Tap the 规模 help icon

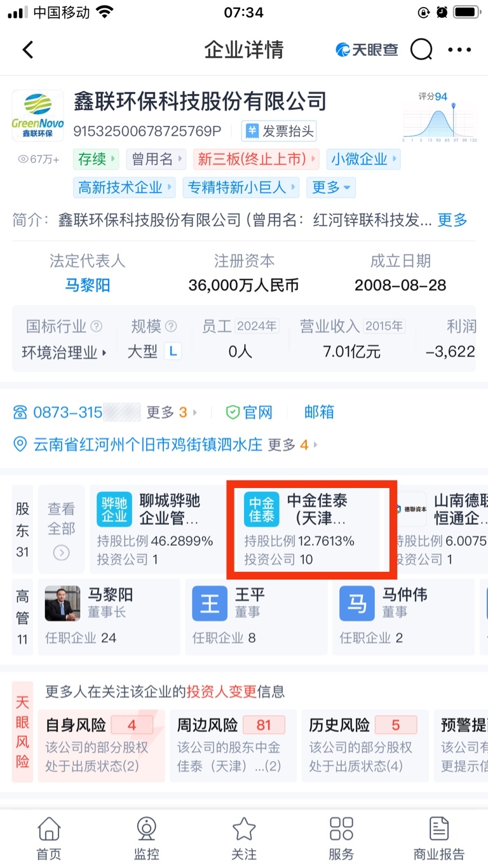[171, 327]
